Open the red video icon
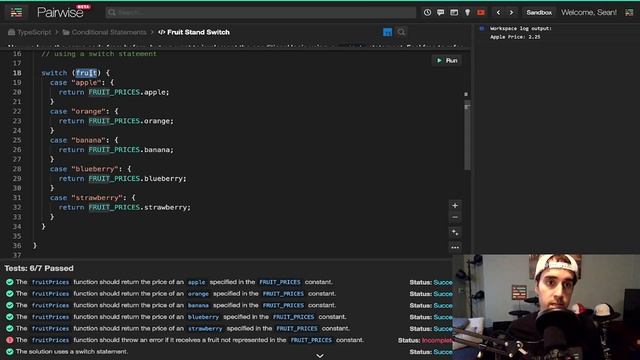The width and height of the screenshot is (640, 360). click(481, 13)
